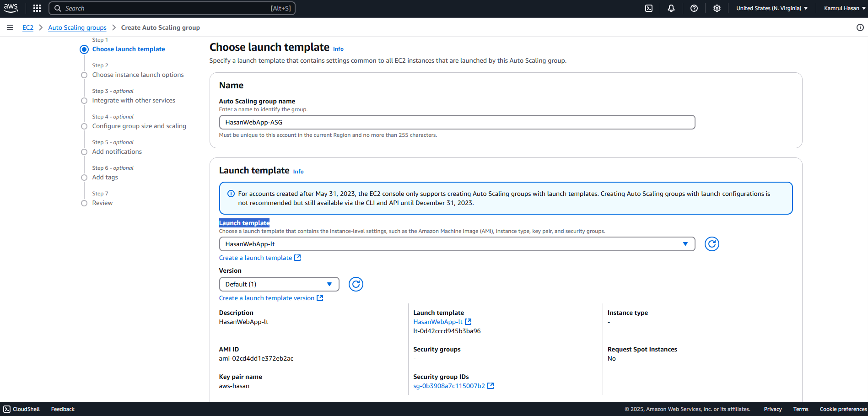
Task: Go to Configure group size and scaling step
Action: [139, 126]
